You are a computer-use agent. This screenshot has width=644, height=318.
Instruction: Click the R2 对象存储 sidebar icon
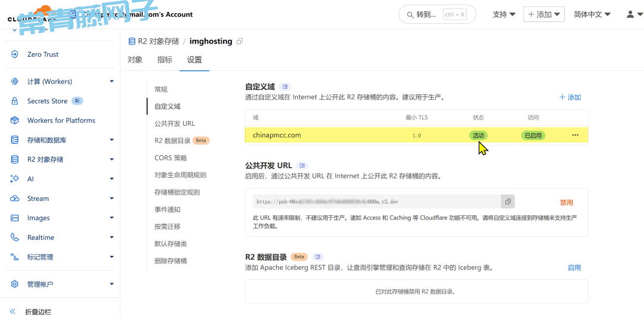[15, 159]
